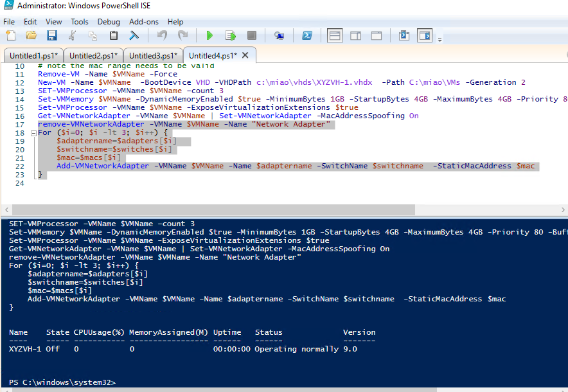Click Get-VMNetworkAdapter on editor line 16
The image size is (568, 392).
(x=84, y=116)
